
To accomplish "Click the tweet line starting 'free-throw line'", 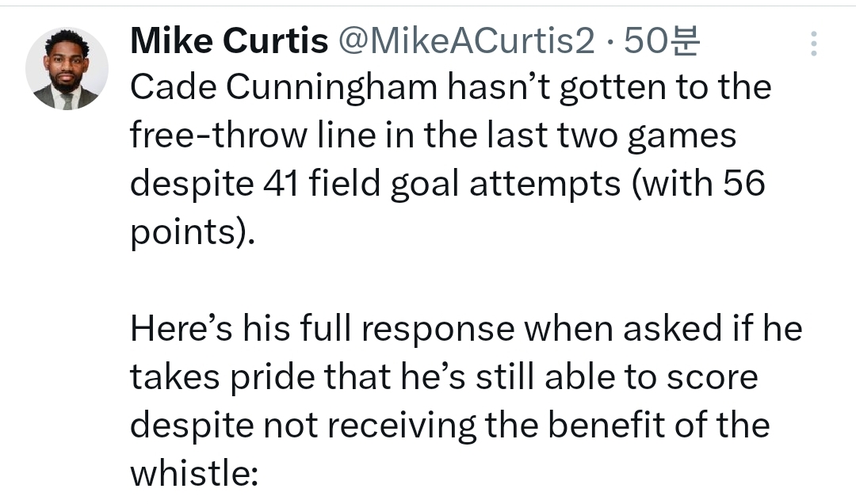I will (x=433, y=136).
